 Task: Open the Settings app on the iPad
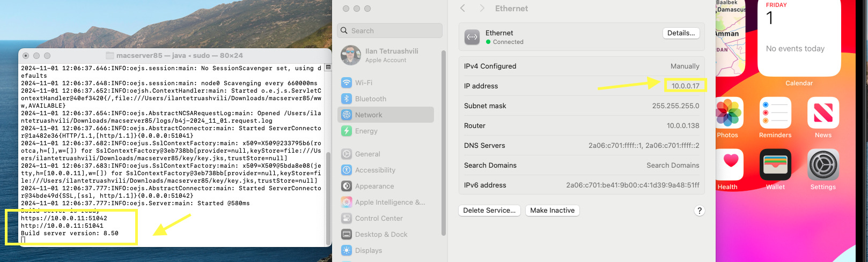pos(823,165)
